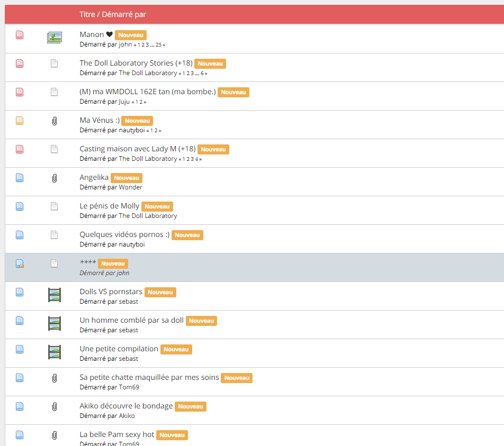Open author Wonder's profile
This screenshot has height=446, width=504.
130,187
